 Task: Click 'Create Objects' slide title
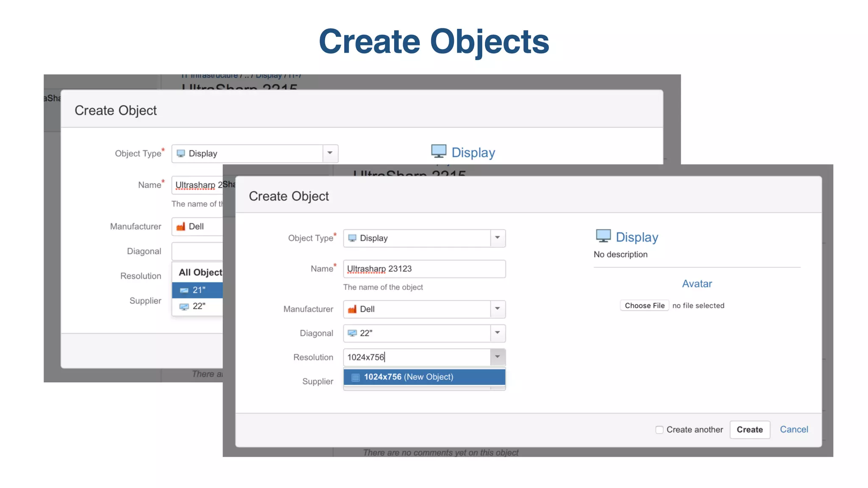click(x=434, y=42)
